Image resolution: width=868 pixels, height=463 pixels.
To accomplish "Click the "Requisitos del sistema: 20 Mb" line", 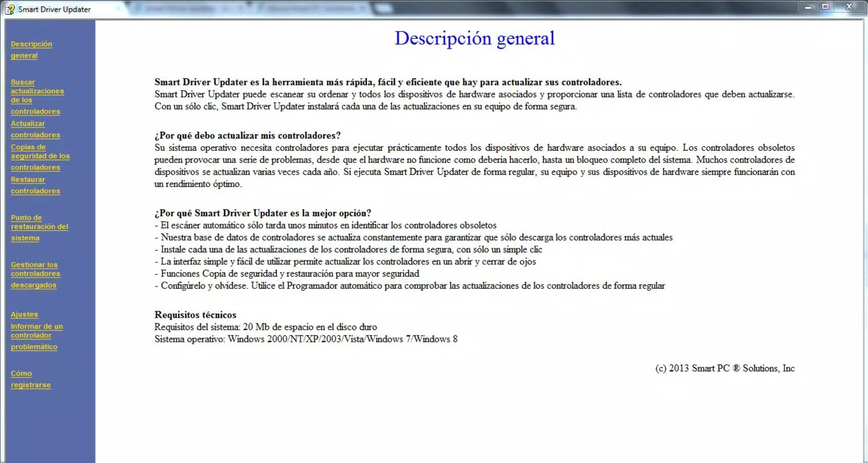I will (266, 327).
